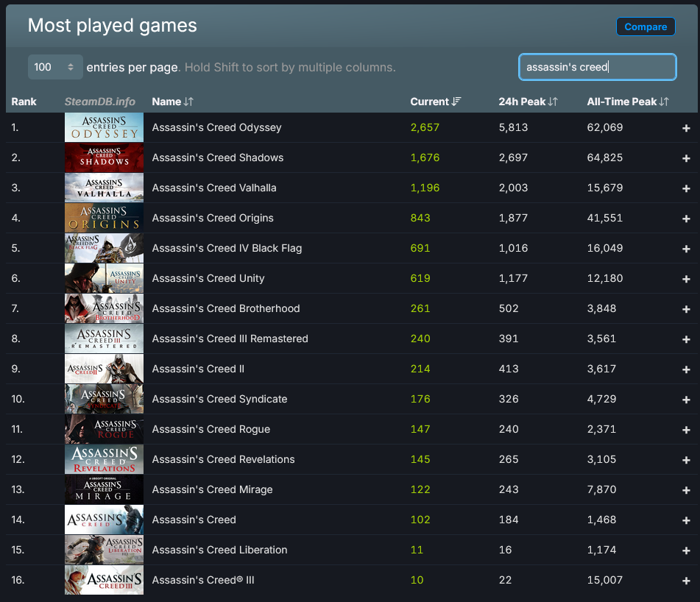Click plus icon on Assassin's Creed Revelations row
This screenshot has width=700, height=602.
(686, 460)
